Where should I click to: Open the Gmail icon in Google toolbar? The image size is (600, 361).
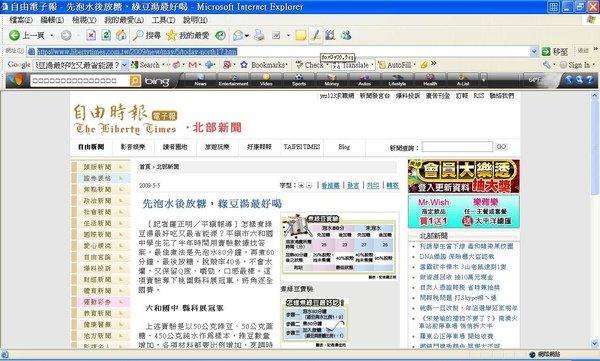[192, 65]
